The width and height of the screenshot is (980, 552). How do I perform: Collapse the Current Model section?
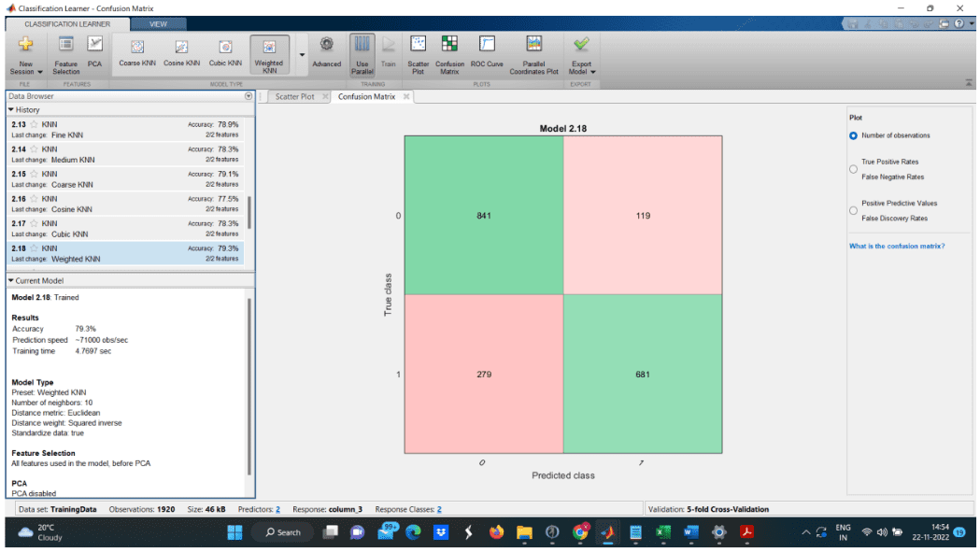(x=10, y=281)
